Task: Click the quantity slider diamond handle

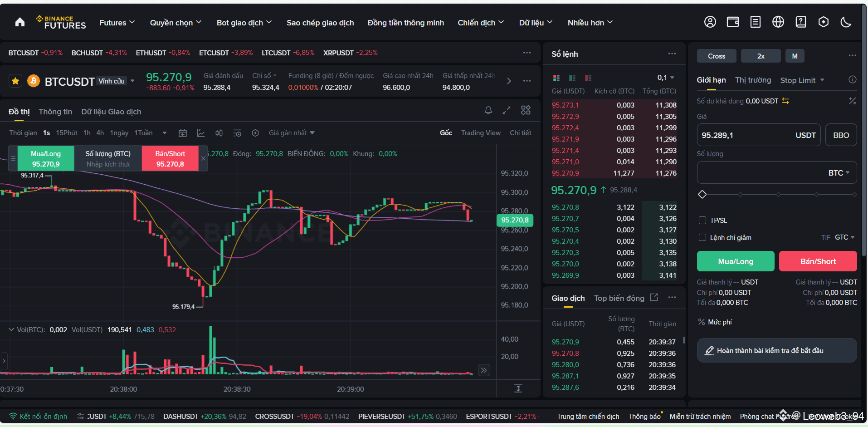Action: click(702, 194)
